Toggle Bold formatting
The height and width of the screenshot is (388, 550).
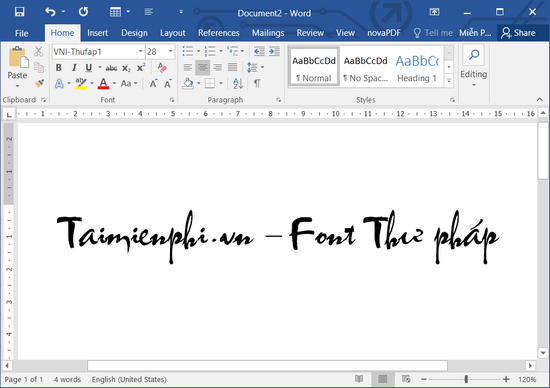tap(59, 67)
